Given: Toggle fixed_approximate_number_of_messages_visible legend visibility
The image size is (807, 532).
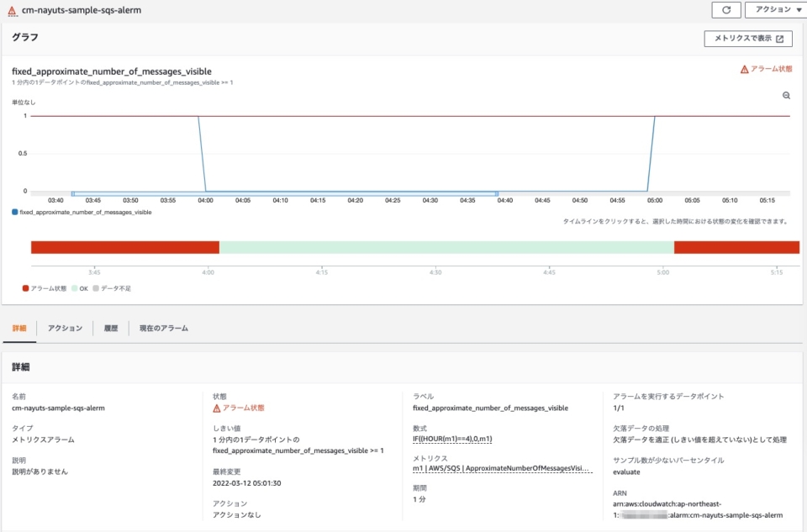Looking at the screenshot, I should coord(84,212).
